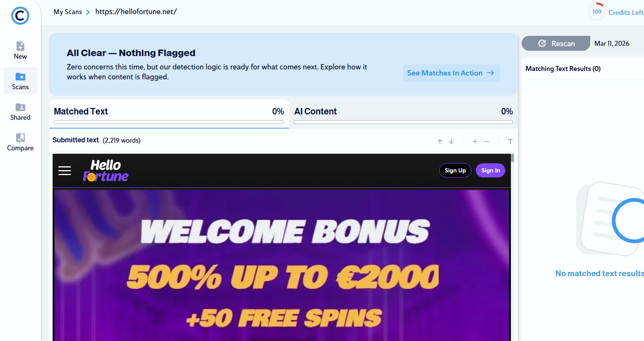Image resolution: width=644 pixels, height=341 pixels.
Task: Click the purple Sign In button
Action: pyautogui.click(x=490, y=170)
